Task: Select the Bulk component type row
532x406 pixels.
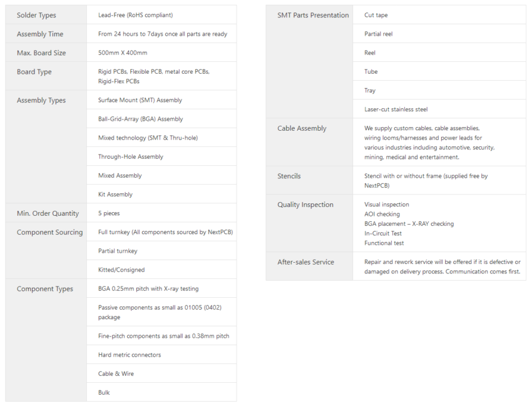Action: click(104, 392)
